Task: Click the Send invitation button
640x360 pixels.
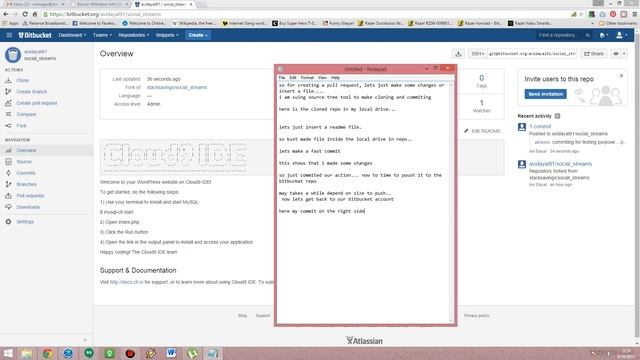Action: [545, 94]
